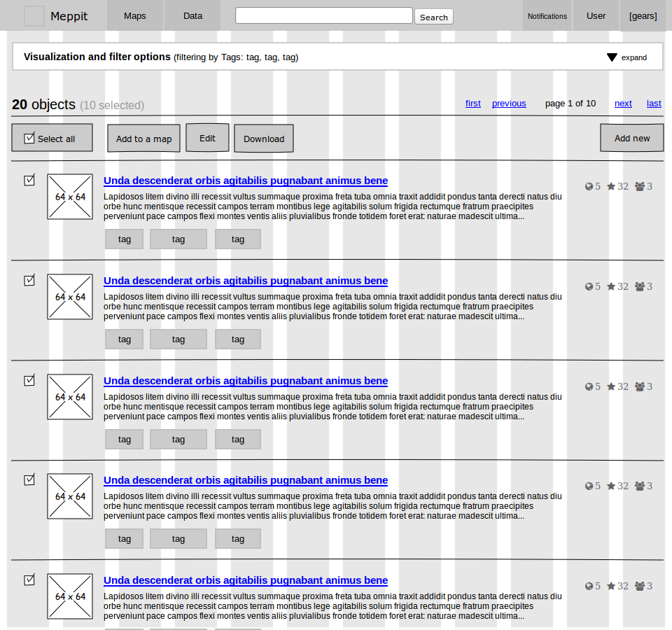
Task: Click the globe icon on third item
Action: 589,386
